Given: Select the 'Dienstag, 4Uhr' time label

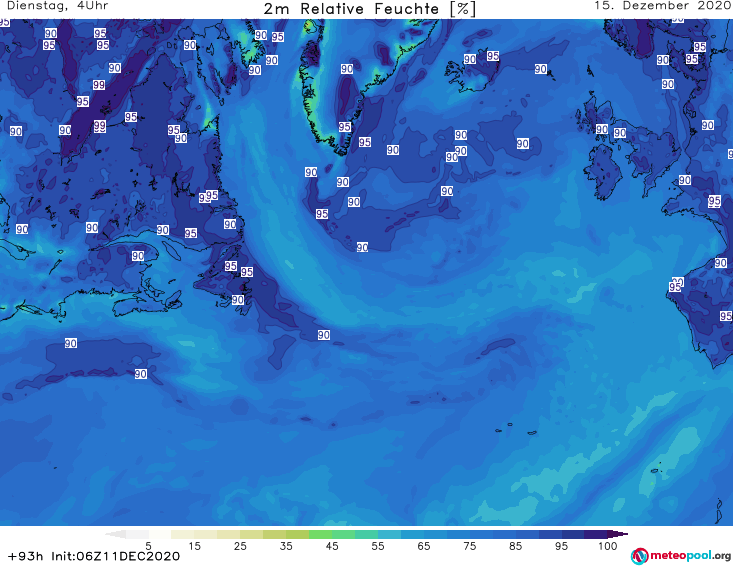Looking at the screenshot, I should coord(57,6).
